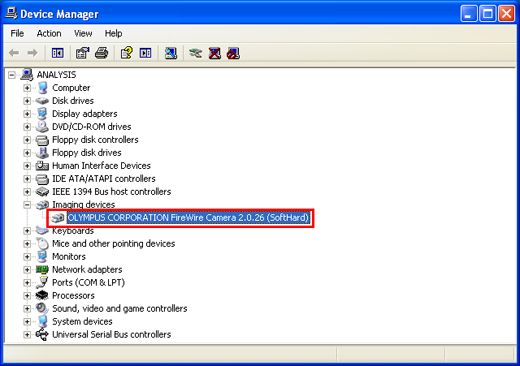Minimize the Device Manager window
The image size is (520, 366).
click(x=469, y=14)
